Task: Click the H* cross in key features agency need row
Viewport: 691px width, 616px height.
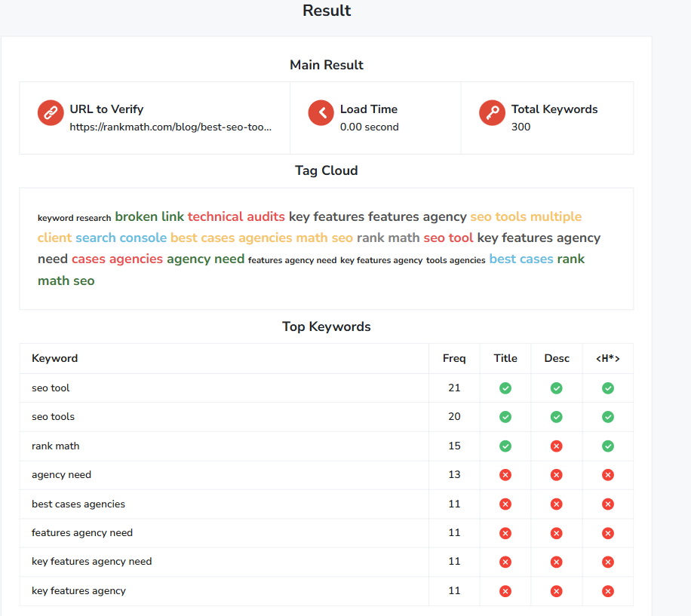Action: (608, 562)
